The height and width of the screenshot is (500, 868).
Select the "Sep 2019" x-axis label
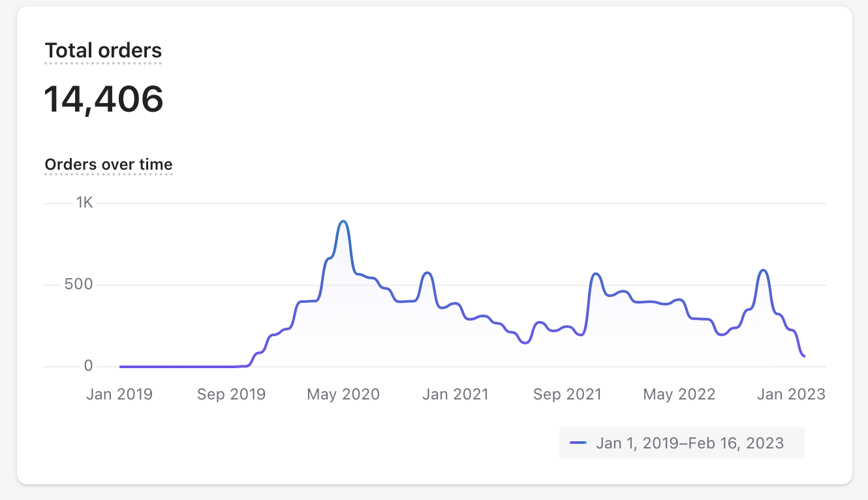click(231, 394)
